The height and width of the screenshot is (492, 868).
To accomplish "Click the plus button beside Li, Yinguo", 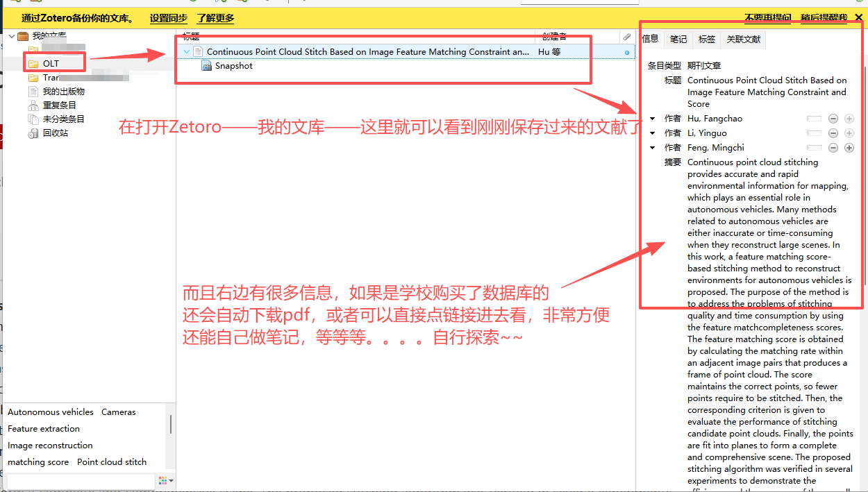I will [x=849, y=133].
